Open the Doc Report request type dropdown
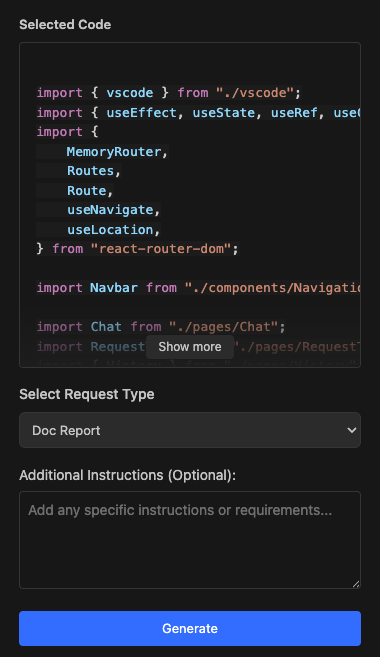380x657 pixels. 190,430
